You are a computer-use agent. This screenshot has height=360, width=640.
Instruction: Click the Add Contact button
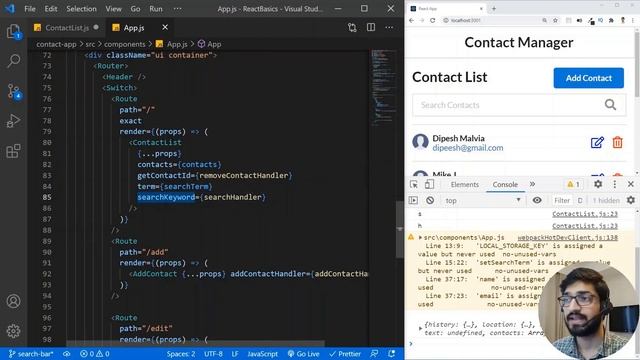589,78
